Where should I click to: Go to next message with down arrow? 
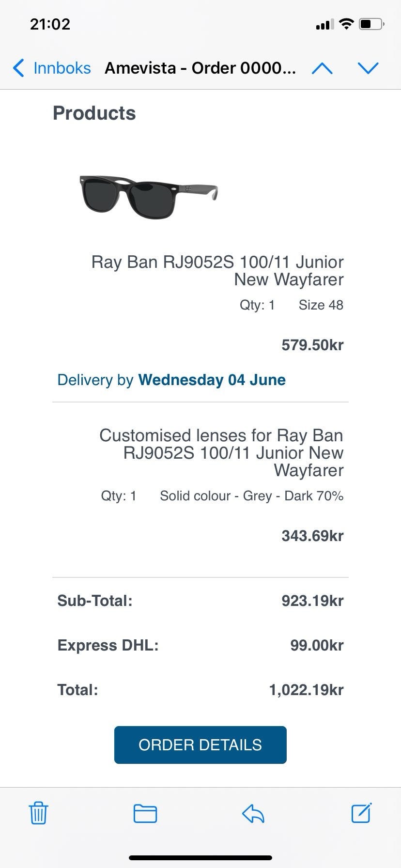(368, 68)
